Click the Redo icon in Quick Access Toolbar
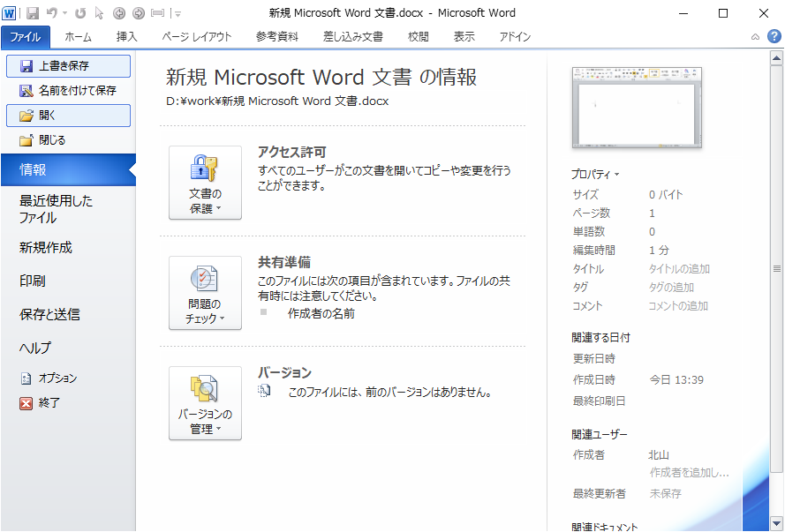The height and width of the screenshot is (532, 785). pos(80,13)
